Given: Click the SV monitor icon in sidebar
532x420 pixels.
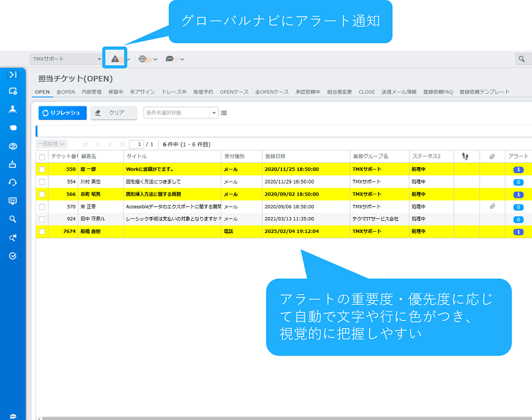Looking at the screenshot, I should pyautogui.click(x=13, y=200).
